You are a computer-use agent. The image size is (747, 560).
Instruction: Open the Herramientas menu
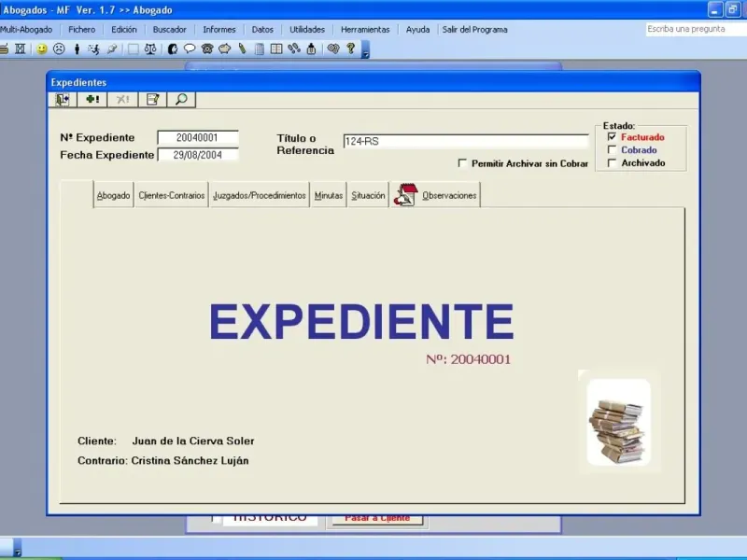click(365, 30)
